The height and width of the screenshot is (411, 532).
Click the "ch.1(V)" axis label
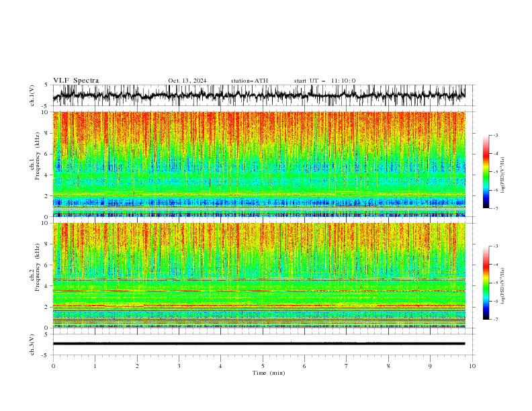click(32, 95)
